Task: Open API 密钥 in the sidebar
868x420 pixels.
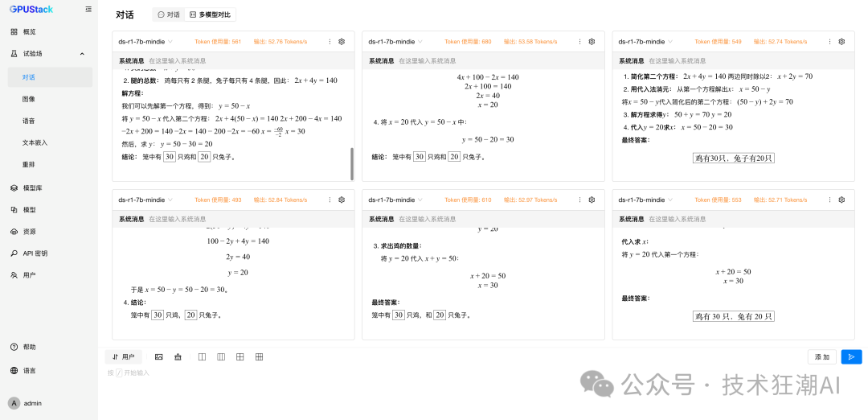Action: 50,253
